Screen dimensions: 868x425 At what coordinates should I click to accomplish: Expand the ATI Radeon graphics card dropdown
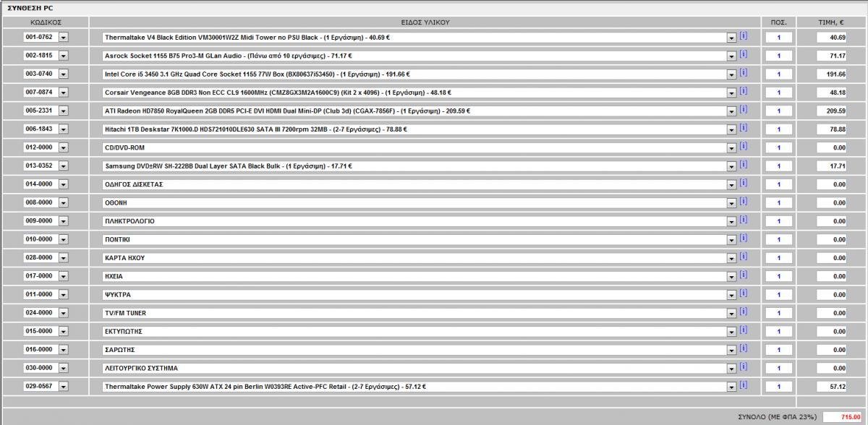click(731, 111)
